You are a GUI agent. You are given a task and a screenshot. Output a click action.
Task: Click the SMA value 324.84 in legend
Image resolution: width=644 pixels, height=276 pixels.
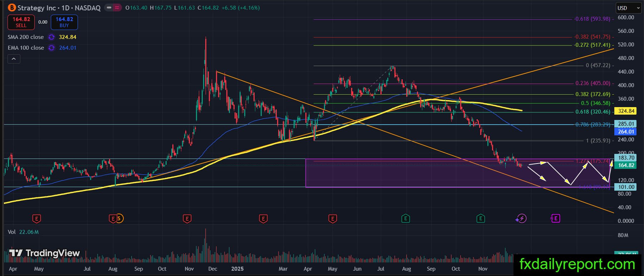[x=68, y=37]
